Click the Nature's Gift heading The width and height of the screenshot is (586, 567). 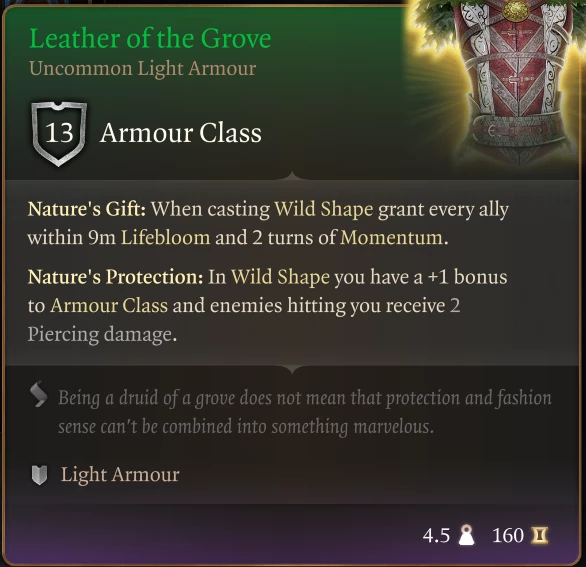tap(87, 209)
